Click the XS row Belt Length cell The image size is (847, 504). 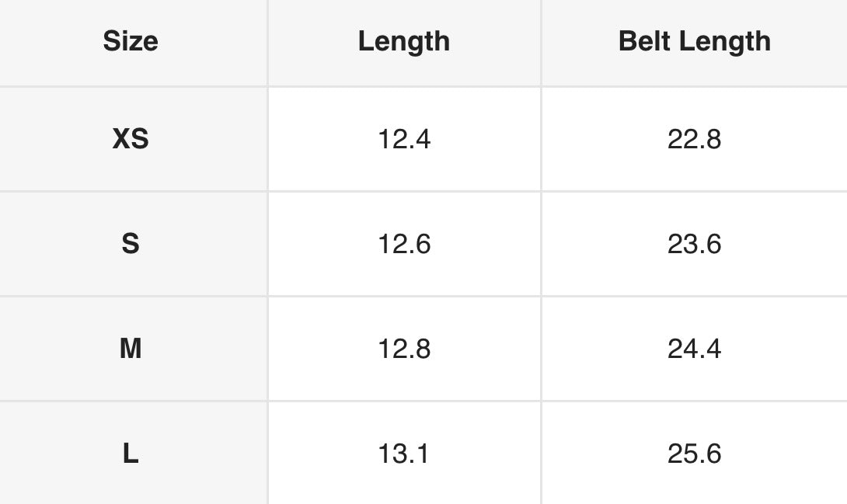pos(694,139)
